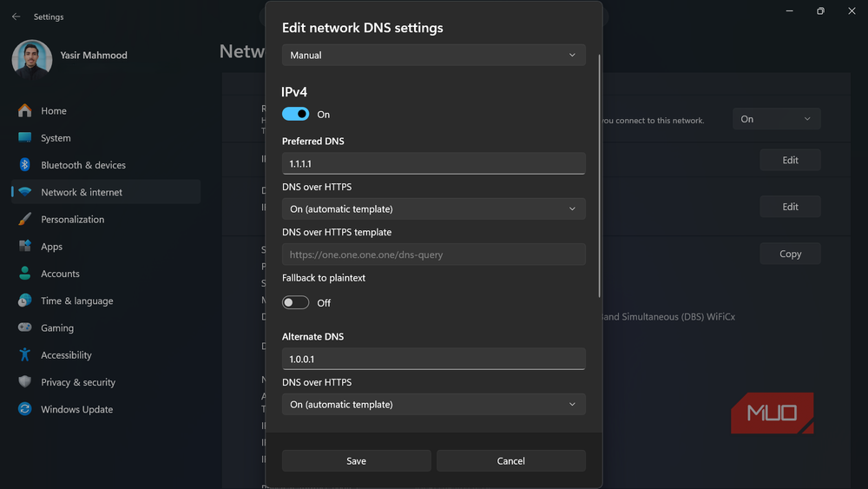The image size is (868, 489).
Task: Open Personalization settings
Action: coord(106,219)
